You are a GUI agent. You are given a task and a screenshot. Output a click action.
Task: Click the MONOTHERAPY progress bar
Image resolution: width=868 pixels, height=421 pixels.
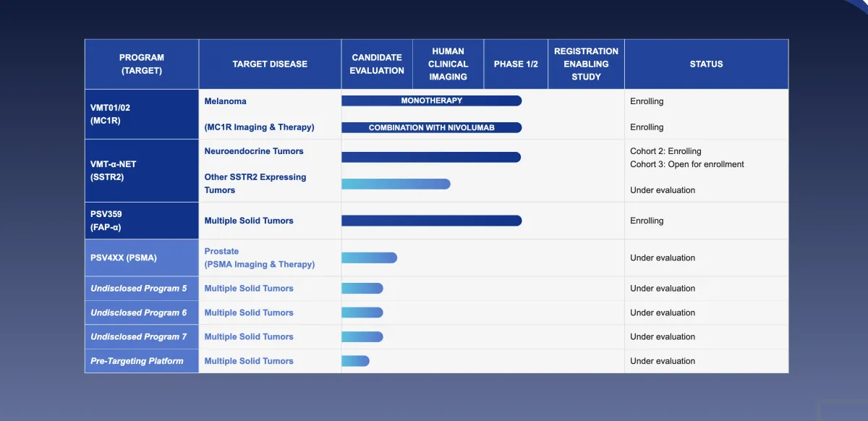(x=431, y=101)
